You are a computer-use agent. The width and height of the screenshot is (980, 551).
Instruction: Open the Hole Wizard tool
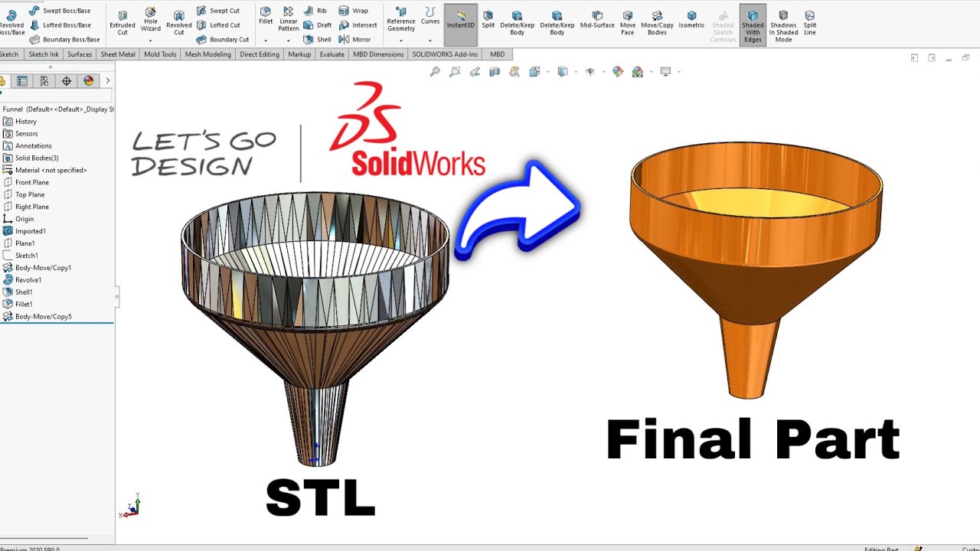[x=151, y=20]
